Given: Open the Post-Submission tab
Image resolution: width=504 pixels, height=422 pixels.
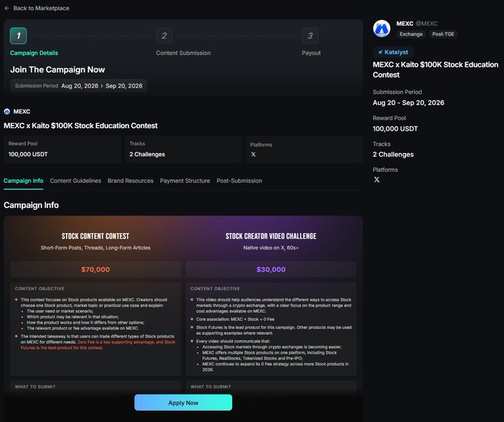Looking at the screenshot, I should tap(239, 181).
